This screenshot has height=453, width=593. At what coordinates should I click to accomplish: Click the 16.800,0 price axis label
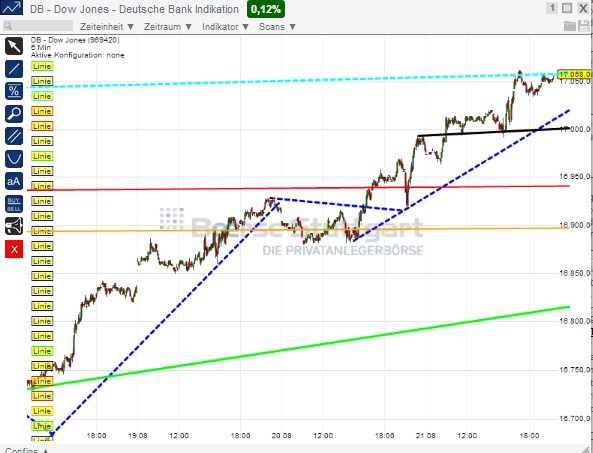click(575, 321)
